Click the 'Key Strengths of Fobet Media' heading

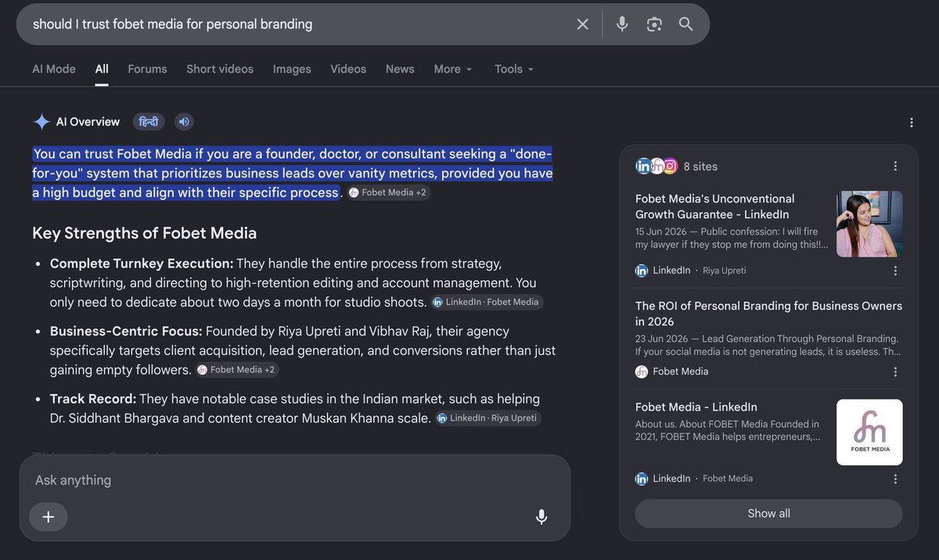[x=144, y=233]
